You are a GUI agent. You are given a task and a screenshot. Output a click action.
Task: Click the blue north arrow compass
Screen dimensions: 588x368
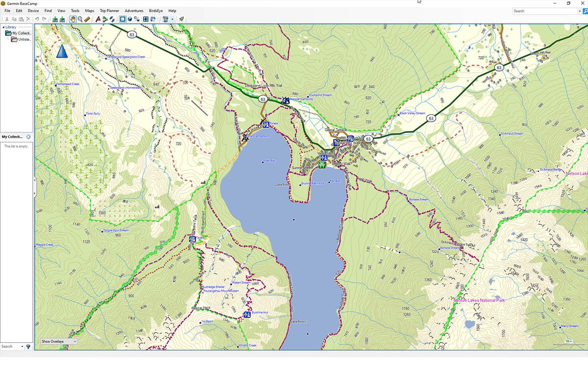[61, 51]
